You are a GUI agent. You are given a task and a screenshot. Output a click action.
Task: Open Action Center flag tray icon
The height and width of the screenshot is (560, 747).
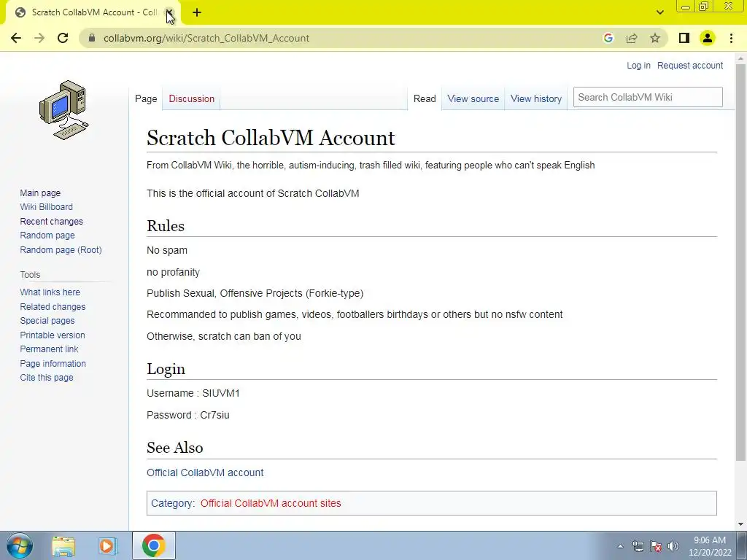point(656,546)
